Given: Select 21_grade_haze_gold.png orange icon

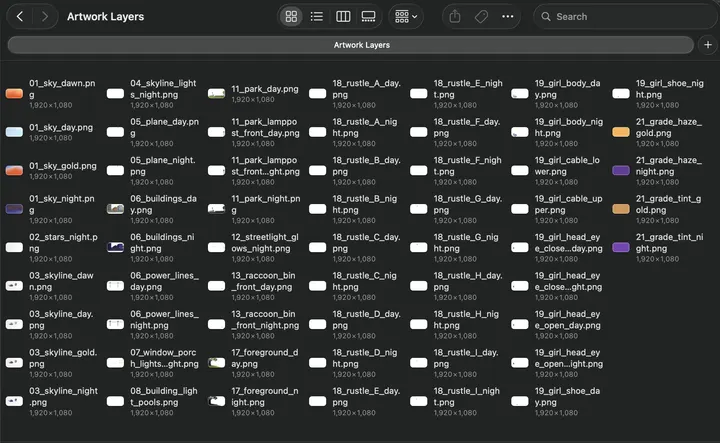Looking at the screenshot, I should click(x=621, y=132).
